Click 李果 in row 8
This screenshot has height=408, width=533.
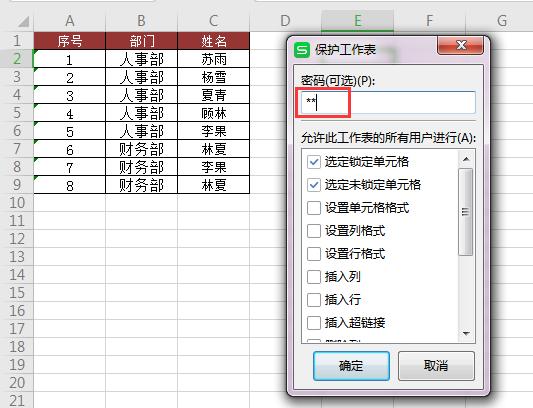(213, 167)
